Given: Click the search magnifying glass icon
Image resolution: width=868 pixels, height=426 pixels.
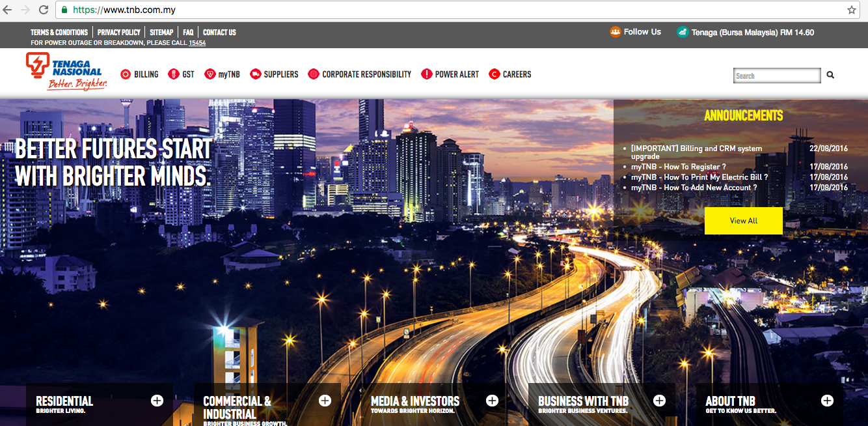Looking at the screenshot, I should pos(830,76).
